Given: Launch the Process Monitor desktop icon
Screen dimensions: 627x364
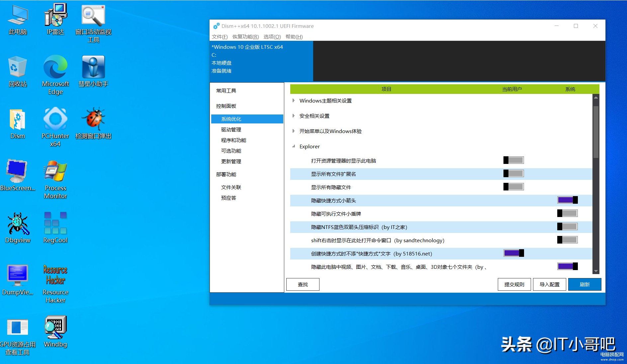Looking at the screenshot, I should [x=55, y=180].
